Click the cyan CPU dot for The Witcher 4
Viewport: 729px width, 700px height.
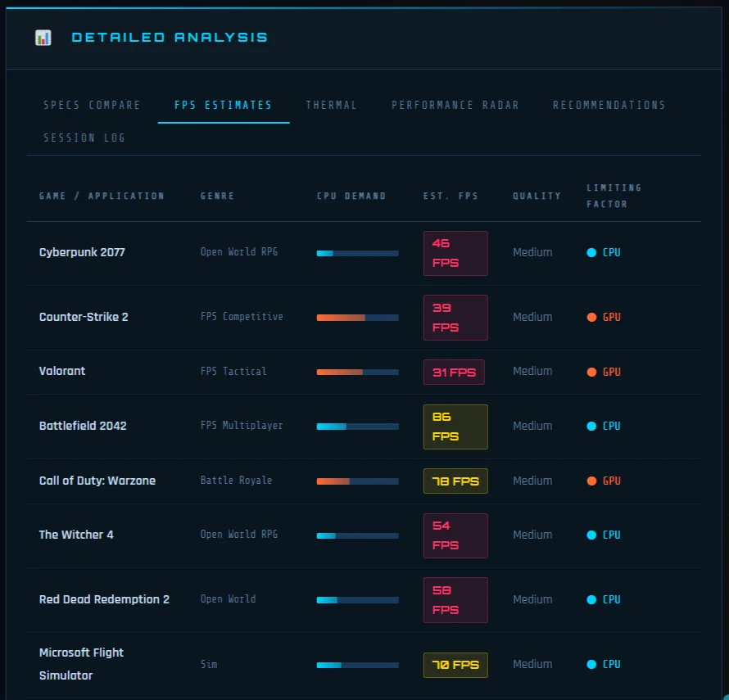click(591, 535)
